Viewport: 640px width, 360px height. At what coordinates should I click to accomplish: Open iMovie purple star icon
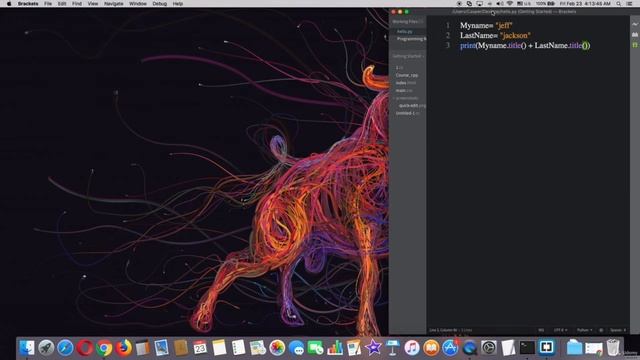(x=373, y=348)
